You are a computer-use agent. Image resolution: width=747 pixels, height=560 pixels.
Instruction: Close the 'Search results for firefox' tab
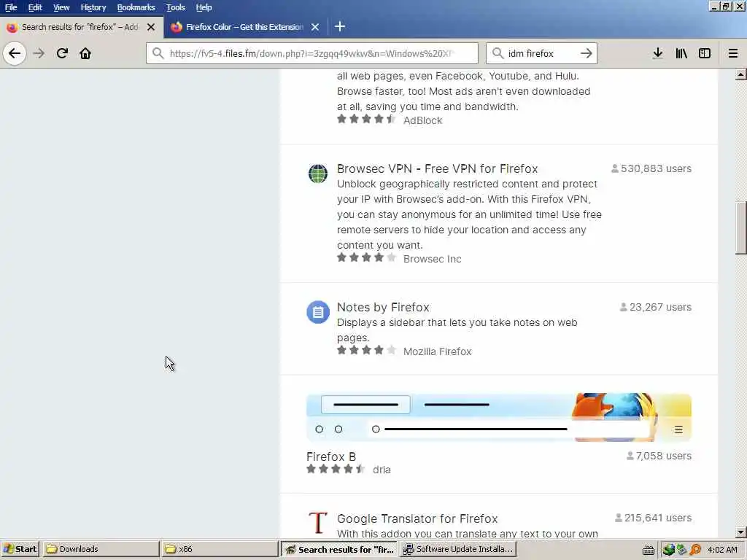tap(151, 27)
